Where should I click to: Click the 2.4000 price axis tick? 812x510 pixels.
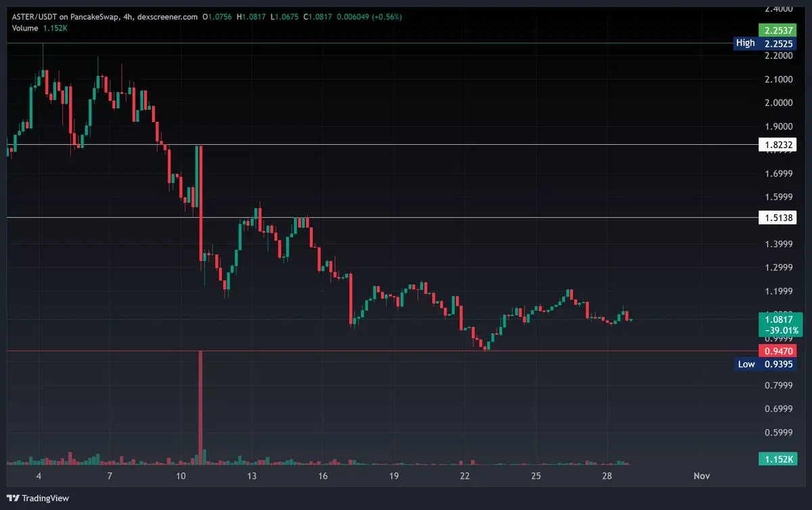click(x=778, y=9)
